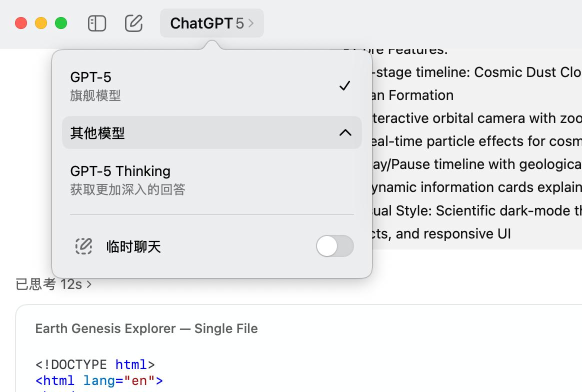
Task: Click the Earth Genesis Explorer code title
Action: [146, 328]
